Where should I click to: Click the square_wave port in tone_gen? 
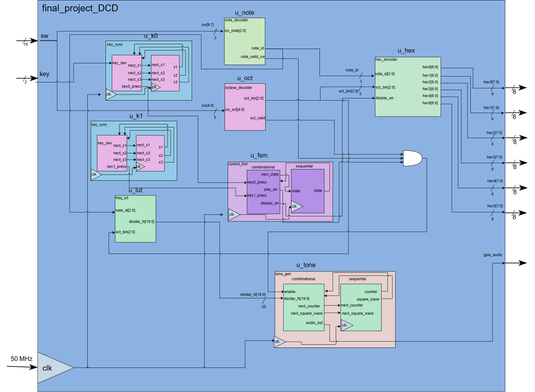pos(368,299)
